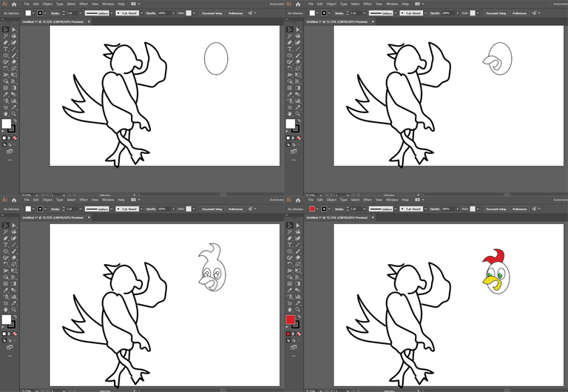Open stroke weight dropdown in the beaked-oval window
Screen dimensions: 568x392
coord(365,13)
